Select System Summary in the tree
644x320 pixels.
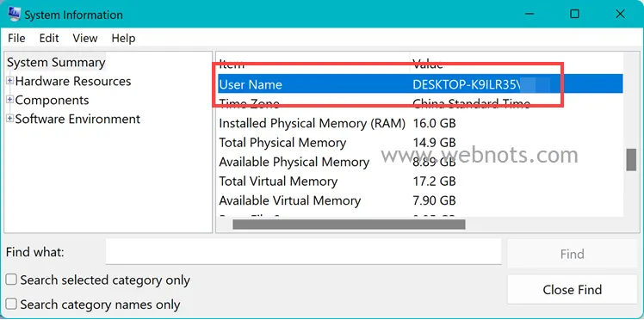click(56, 62)
